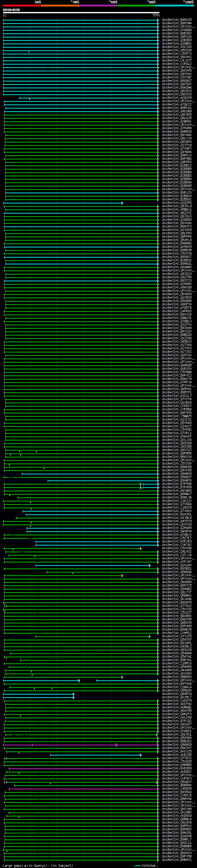Viewport: 197px width, 868px height.
Task: Click the UniRef100_B7FA58 label
Action: [x=177, y=484]
